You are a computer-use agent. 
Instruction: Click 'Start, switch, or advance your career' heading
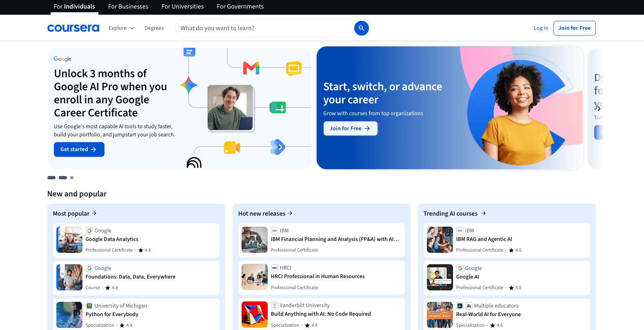pos(382,93)
